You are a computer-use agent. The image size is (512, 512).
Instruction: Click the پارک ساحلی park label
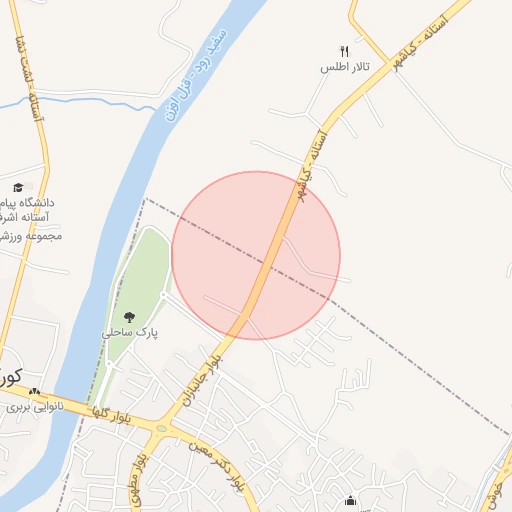(130, 333)
